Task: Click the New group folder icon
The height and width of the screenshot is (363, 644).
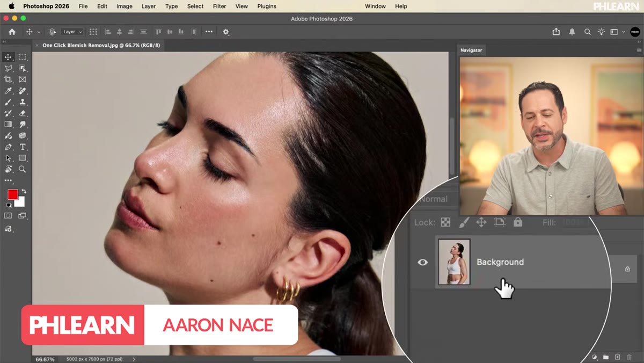Action: click(606, 357)
